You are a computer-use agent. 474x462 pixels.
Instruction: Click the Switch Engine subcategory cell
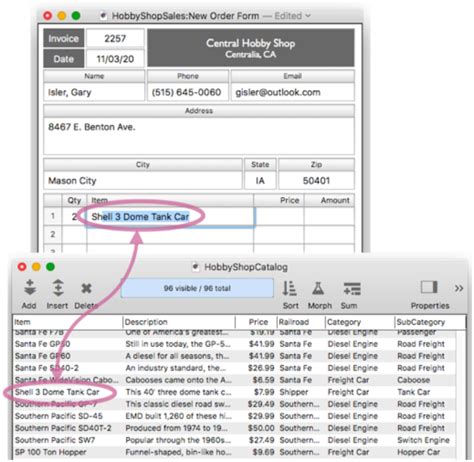pos(423,440)
